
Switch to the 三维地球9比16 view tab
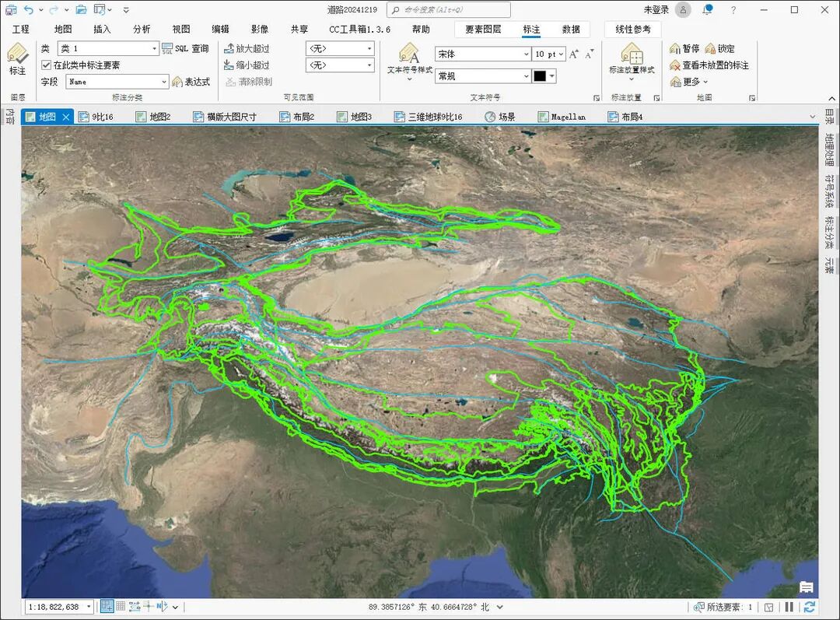click(x=428, y=116)
